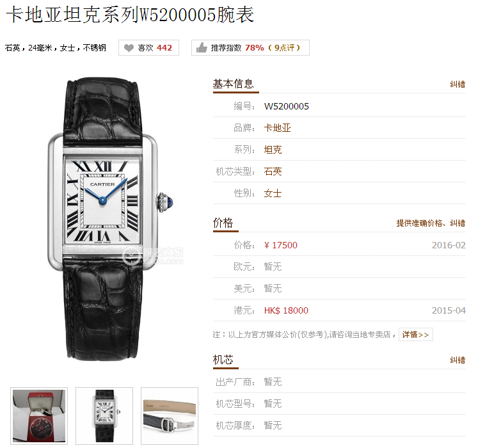Open the 卡地亚 brand link
The height and width of the screenshot is (448, 485).
(277, 128)
